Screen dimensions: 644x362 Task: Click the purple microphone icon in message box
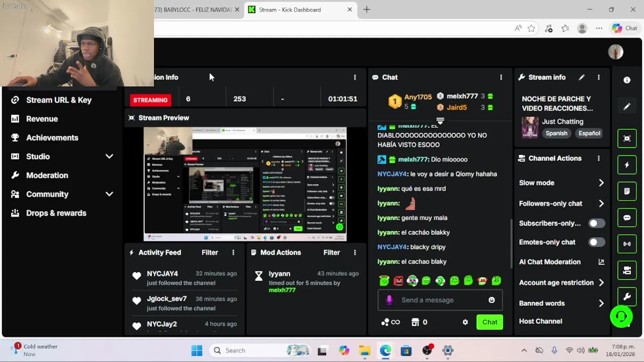(x=389, y=300)
